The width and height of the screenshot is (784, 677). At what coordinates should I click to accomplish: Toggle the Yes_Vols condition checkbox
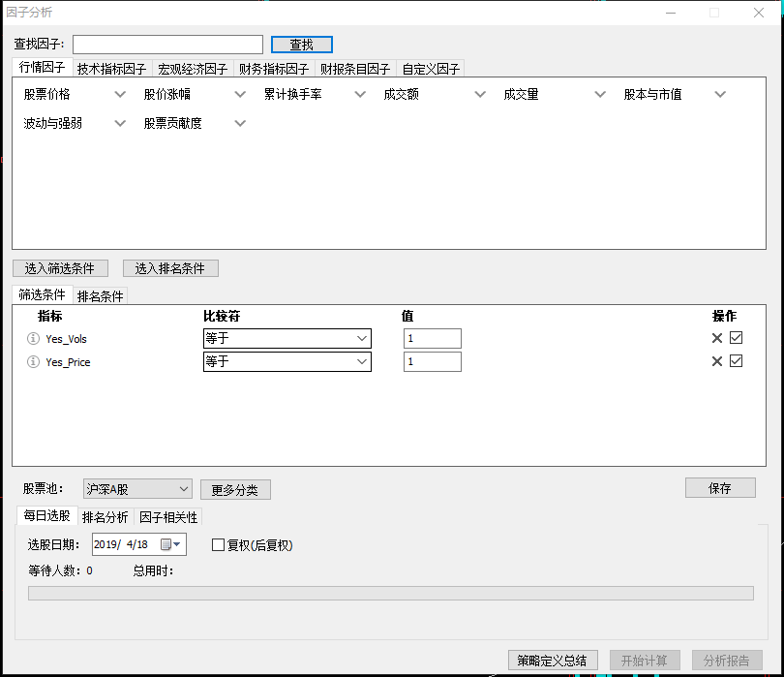(737, 338)
